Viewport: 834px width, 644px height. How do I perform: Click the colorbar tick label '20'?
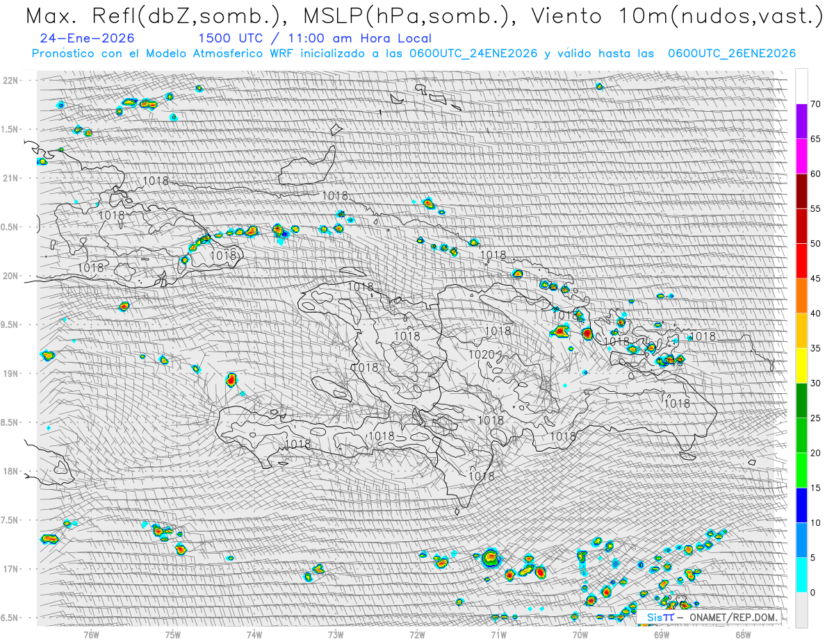(816, 453)
